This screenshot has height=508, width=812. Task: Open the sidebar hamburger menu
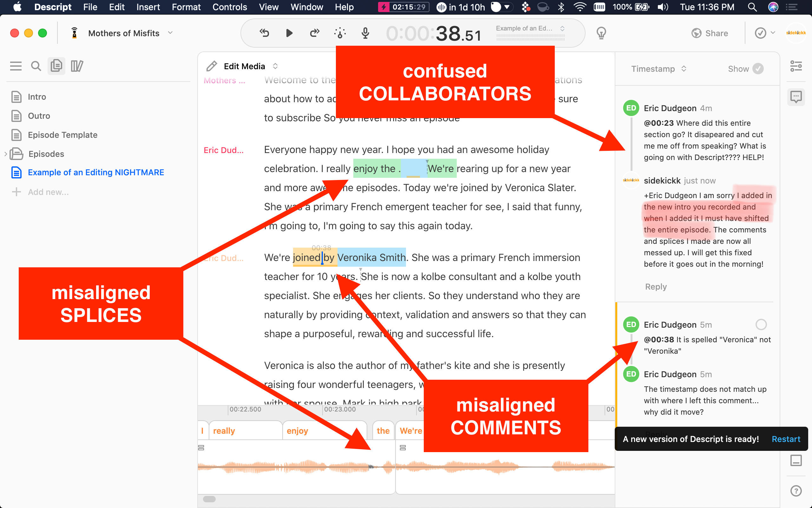[16, 66]
